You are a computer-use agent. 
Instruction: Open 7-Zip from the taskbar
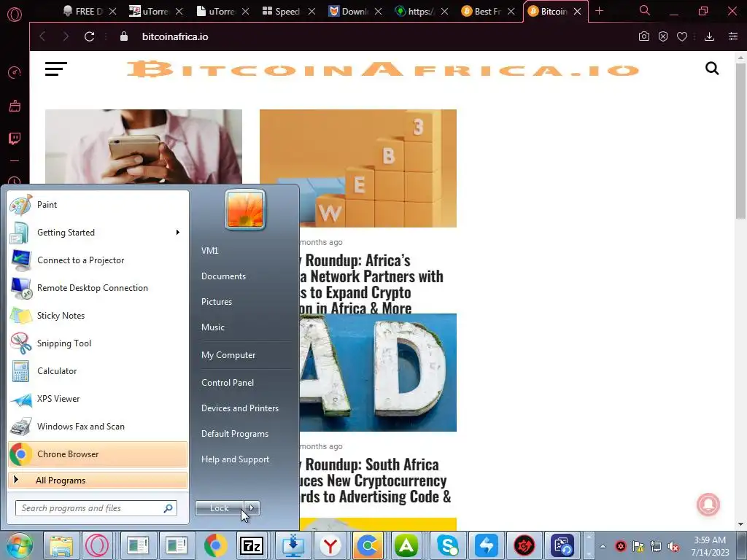[x=252, y=545]
